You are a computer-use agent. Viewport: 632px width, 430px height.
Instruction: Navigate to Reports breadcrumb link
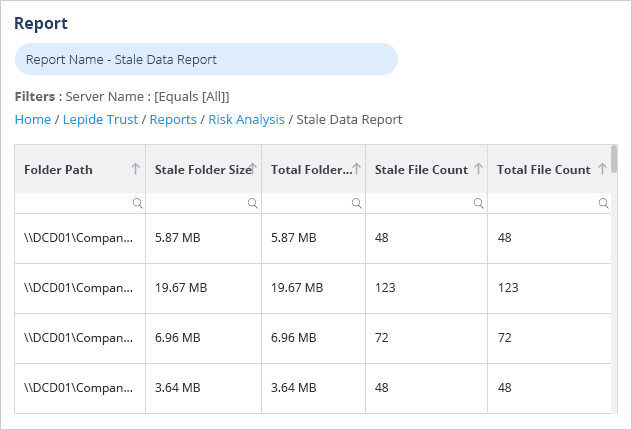[x=172, y=119]
